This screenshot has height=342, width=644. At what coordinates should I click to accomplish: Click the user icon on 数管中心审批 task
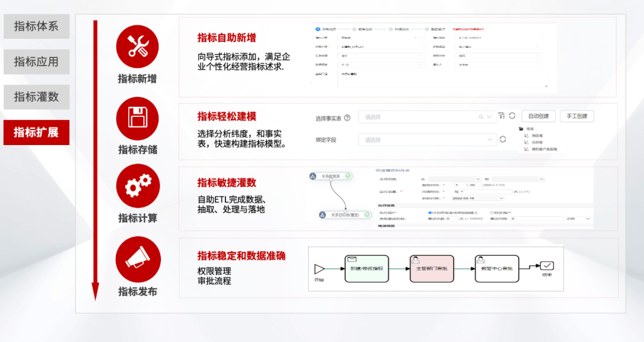point(481,260)
